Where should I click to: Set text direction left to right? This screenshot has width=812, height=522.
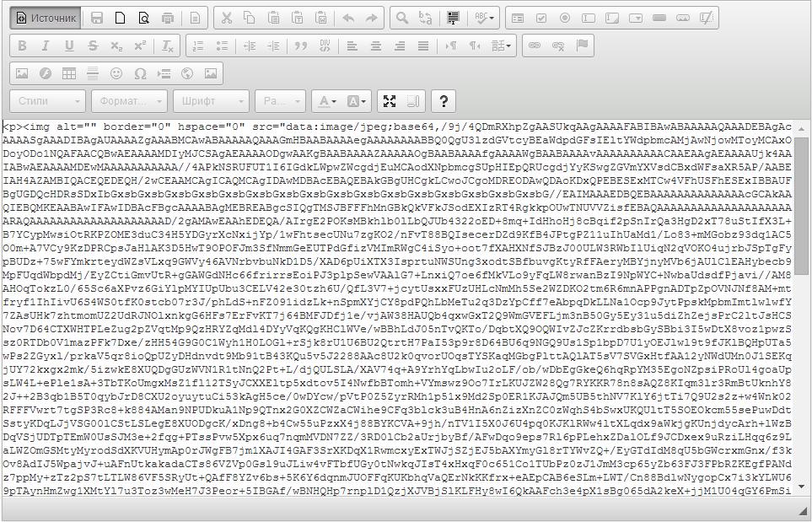pyautogui.click(x=451, y=46)
